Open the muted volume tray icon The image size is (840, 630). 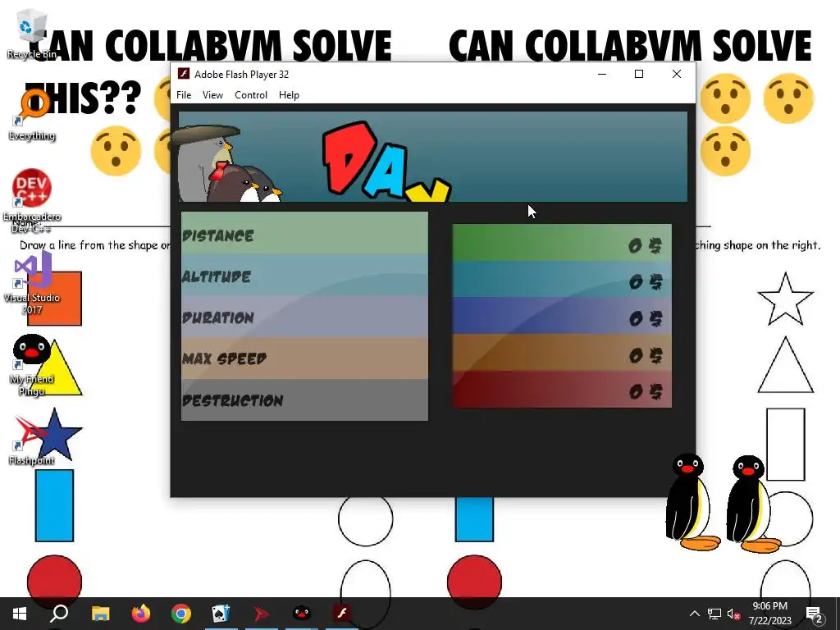point(733,614)
